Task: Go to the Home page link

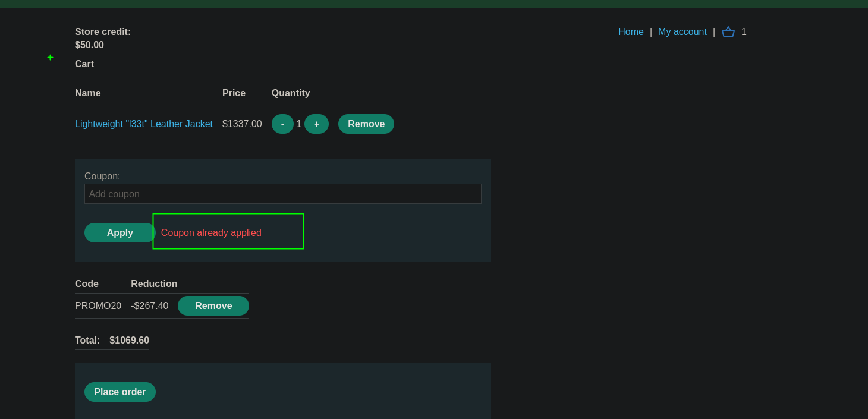Action: click(x=631, y=32)
